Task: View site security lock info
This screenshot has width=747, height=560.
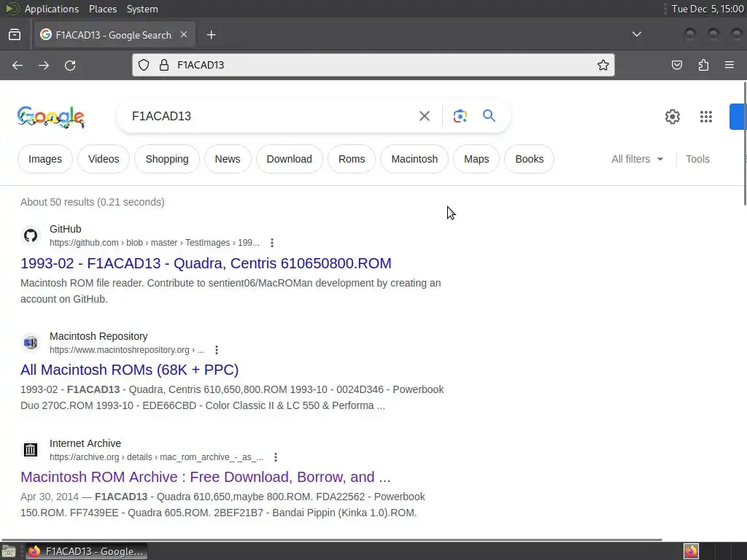Action: pyautogui.click(x=164, y=65)
